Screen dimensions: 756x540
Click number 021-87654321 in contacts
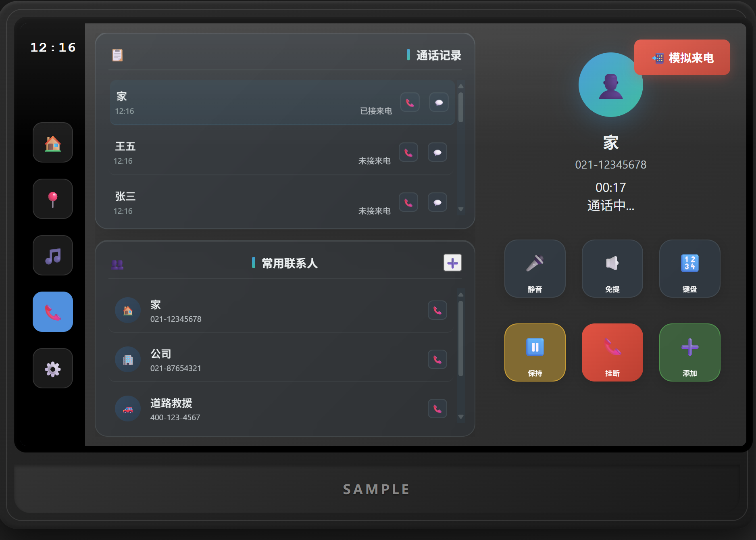[x=176, y=368]
